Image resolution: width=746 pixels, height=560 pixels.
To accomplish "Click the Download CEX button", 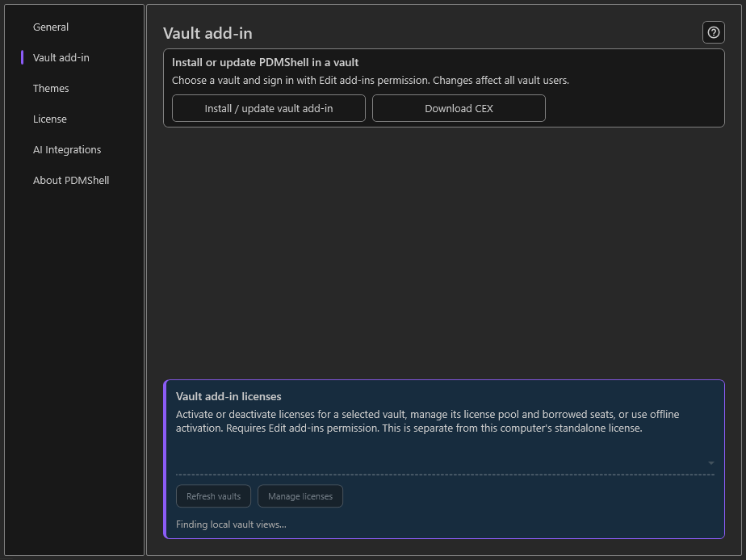I will [459, 108].
